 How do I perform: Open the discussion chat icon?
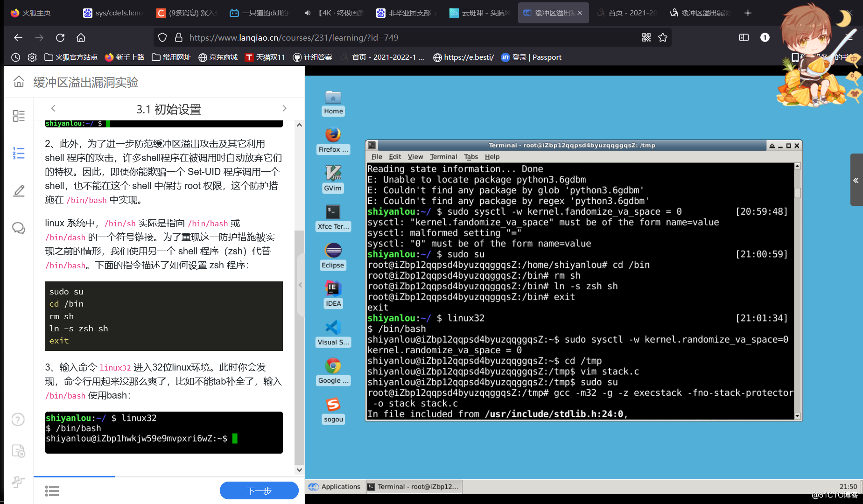(x=19, y=228)
